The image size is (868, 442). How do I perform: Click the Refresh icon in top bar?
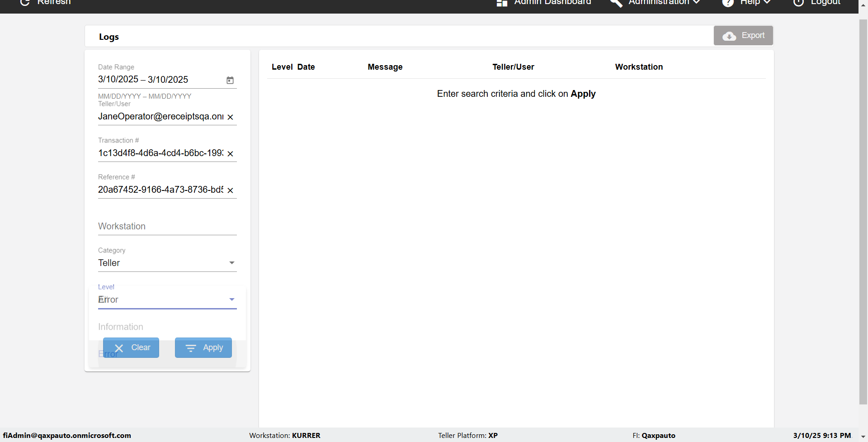pyautogui.click(x=25, y=2)
